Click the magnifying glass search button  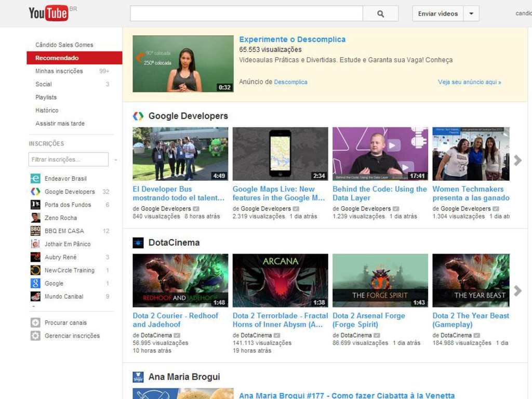(x=381, y=14)
